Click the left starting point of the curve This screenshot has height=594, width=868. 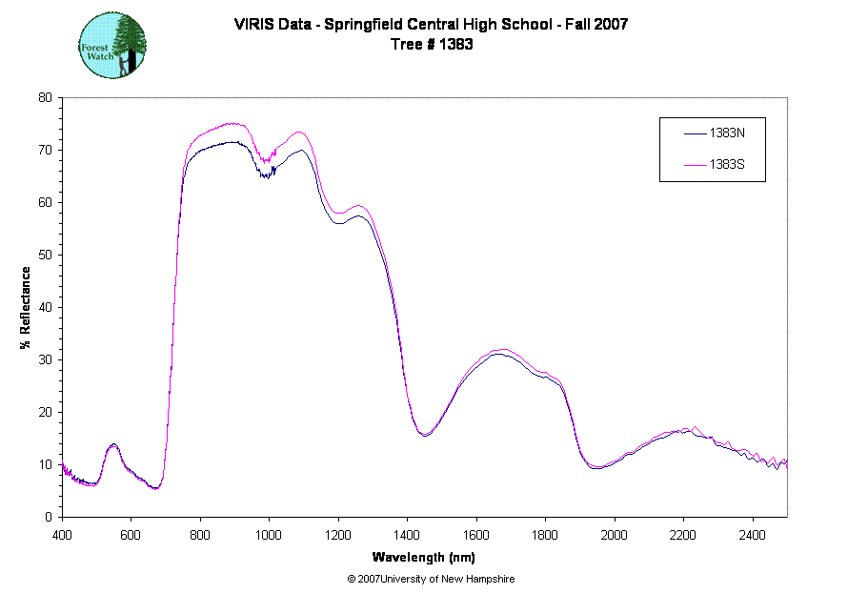tap(63, 462)
